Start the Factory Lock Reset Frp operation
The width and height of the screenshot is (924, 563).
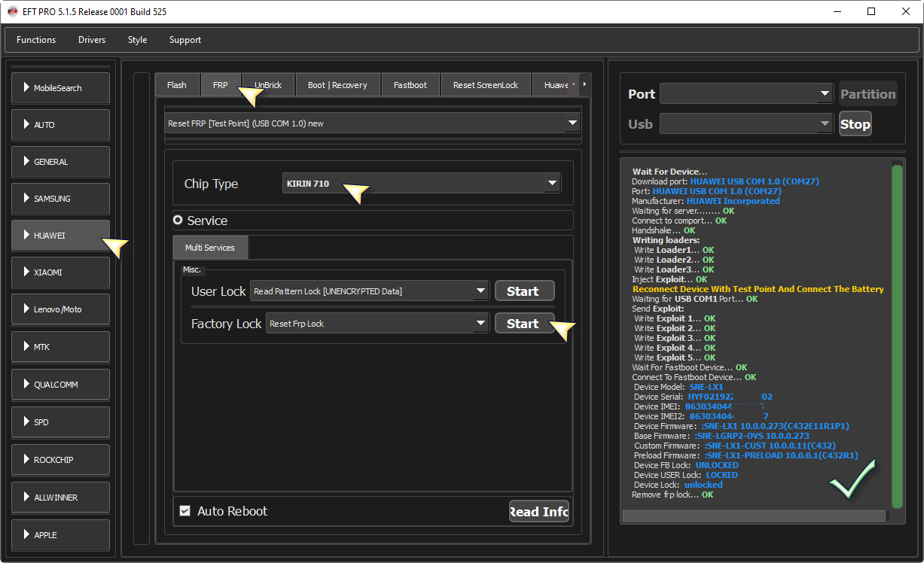tap(524, 324)
